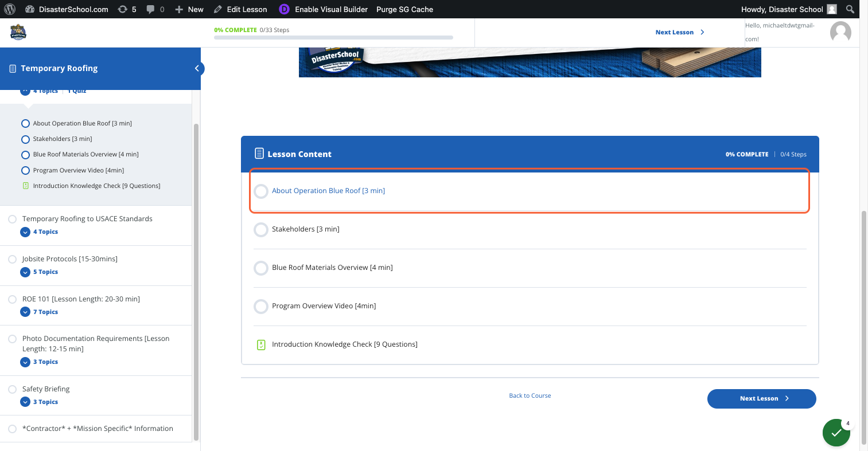Toggle sidebar circle for Blue Roof Materials Overview
Image resolution: width=868 pixels, height=451 pixels.
click(x=25, y=155)
